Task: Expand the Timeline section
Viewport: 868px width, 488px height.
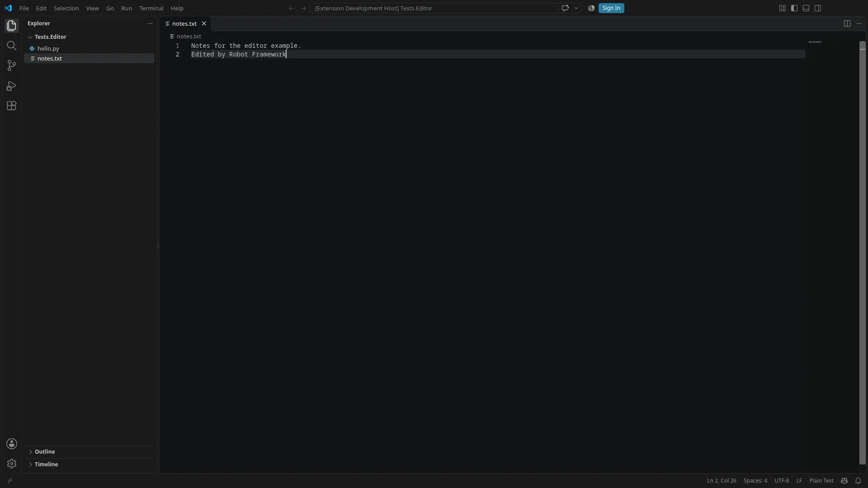Action: (x=90, y=465)
